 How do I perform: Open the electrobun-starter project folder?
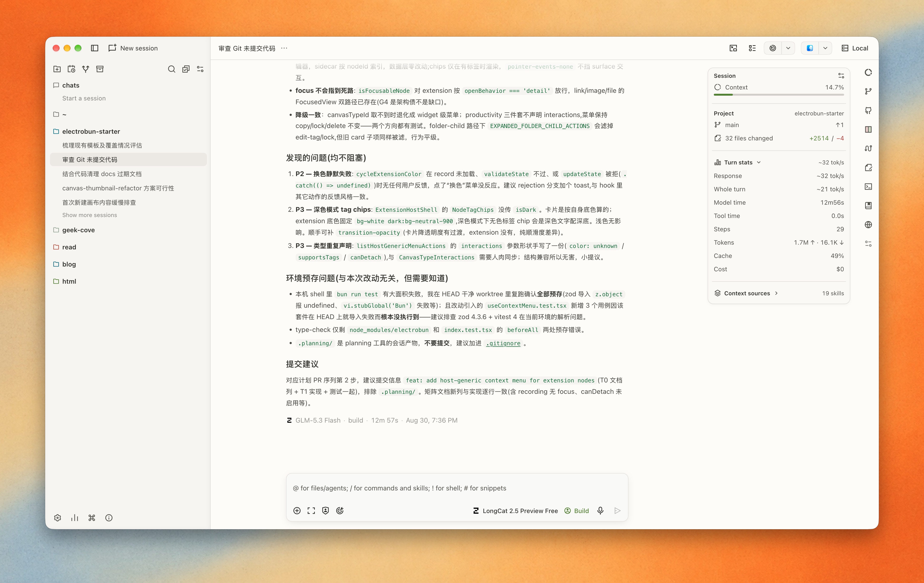tap(91, 131)
